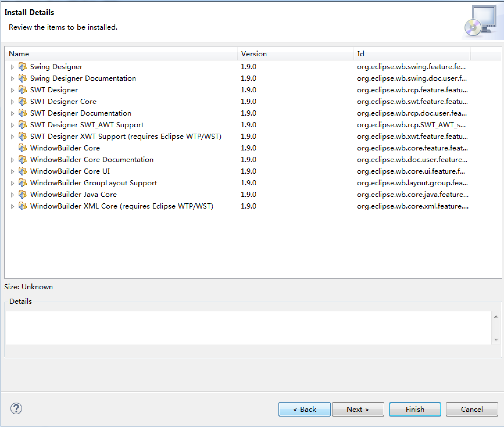Screen dimensions: 504x427
Task: Expand the SWT Designer SWT_AWT Support node
Action: [x=12, y=125]
